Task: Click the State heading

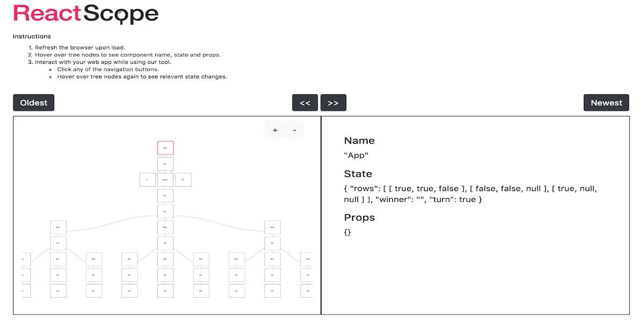Action: pos(358,174)
